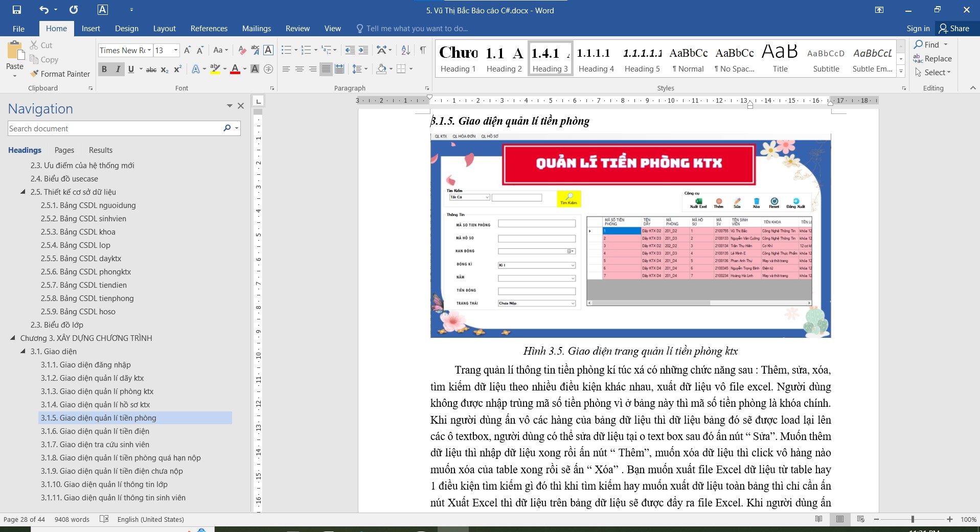The image size is (980, 532).
Task: Increase font size with Grow Font
Action: click(x=187, y=50)
